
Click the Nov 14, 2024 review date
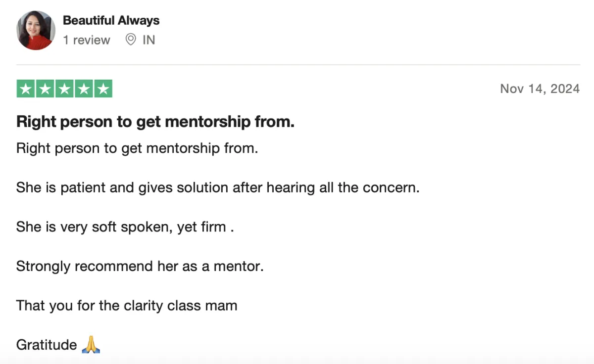(x=540, y=89)
